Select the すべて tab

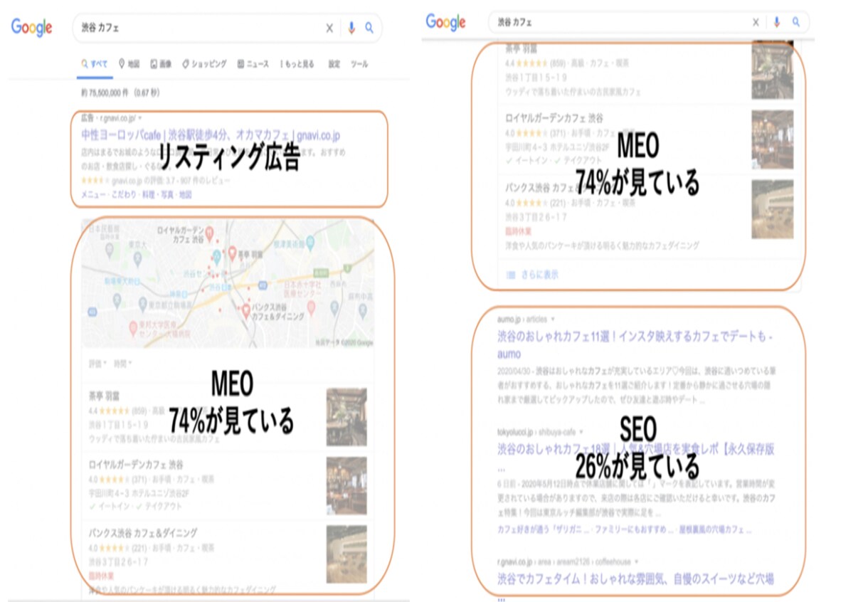tap(95, 64)
